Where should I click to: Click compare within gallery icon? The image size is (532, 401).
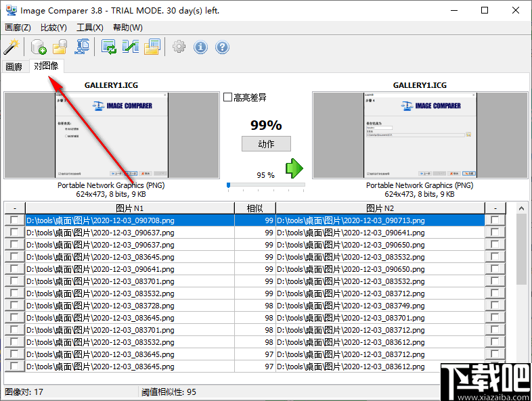pos(109,47)
